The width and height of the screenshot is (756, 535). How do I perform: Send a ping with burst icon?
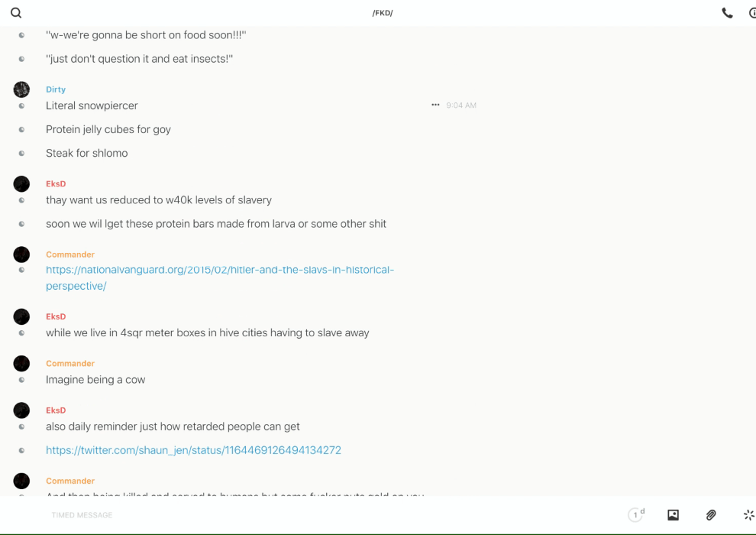748,515
